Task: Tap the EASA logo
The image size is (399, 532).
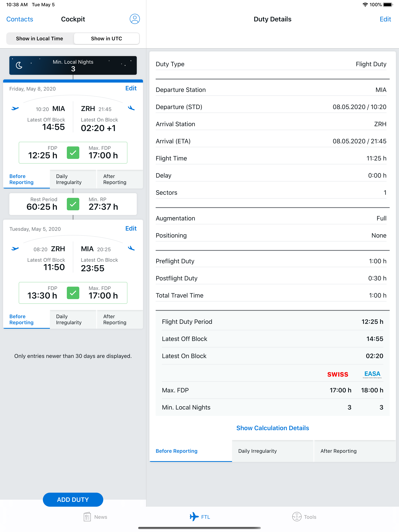Action: point(372,374)
